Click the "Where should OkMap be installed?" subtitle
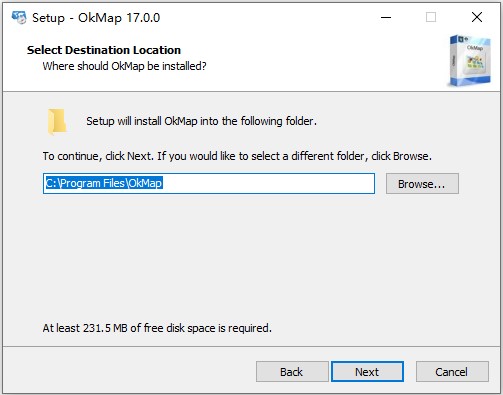This screenshot has height=395, width=503. pyautogui.click(x=125, y=66)
